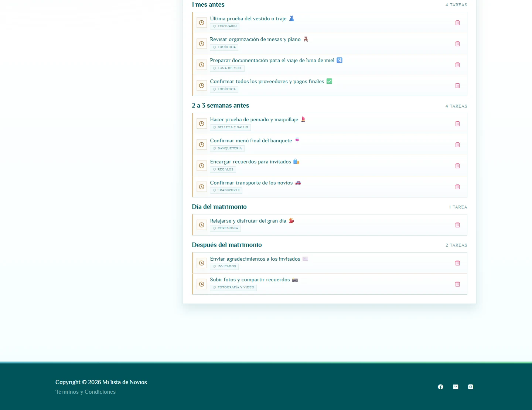This screenshot has height=410, width=532.
Task: Delete the 'Hacer prueba de peinado y maquillaje' task
Action: click(457, 124)
